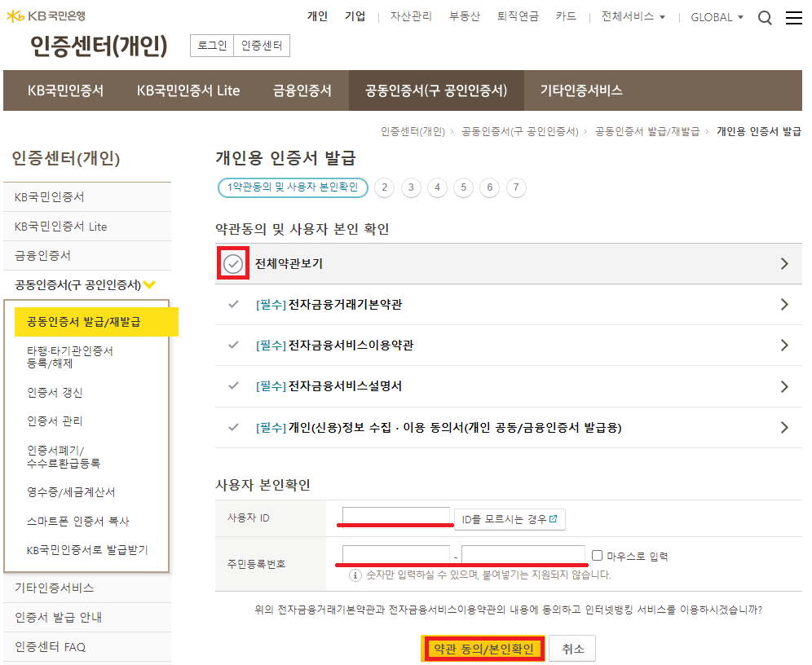Check 전자금융서비스이용약관 agreement mark
This screenshot has width=812, height=665.
tap(233, 345)
